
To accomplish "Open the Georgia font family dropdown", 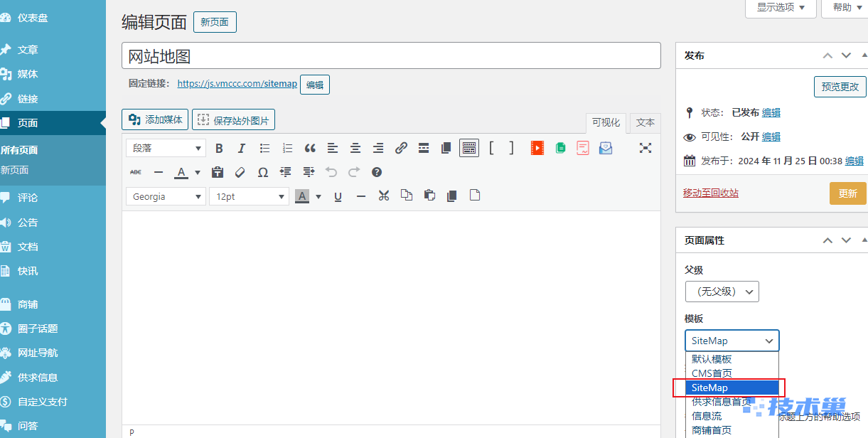I will (166, 196).
